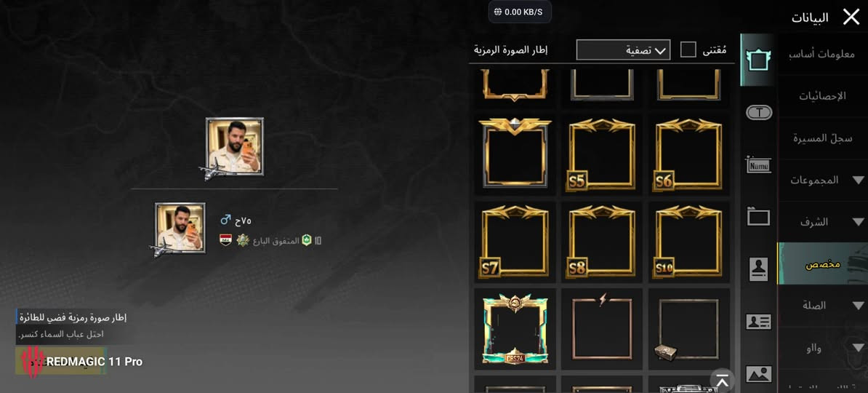Expand the الصلة menu section

tap(823, 306)
